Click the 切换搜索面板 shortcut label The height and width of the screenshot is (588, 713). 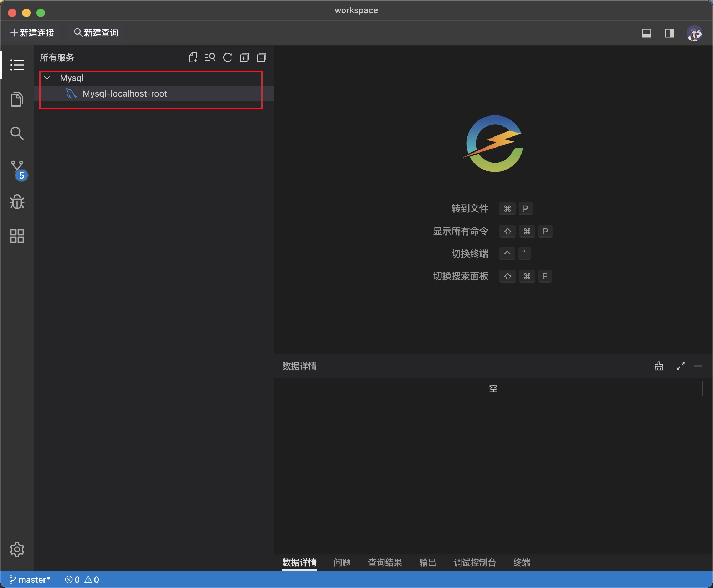click(461, 276)
